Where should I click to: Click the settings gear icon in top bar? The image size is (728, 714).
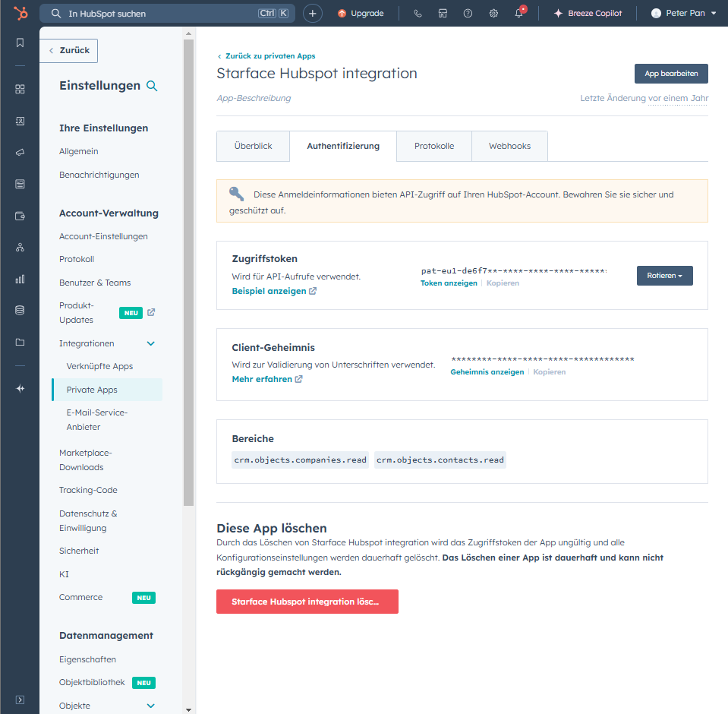point(493,14)
